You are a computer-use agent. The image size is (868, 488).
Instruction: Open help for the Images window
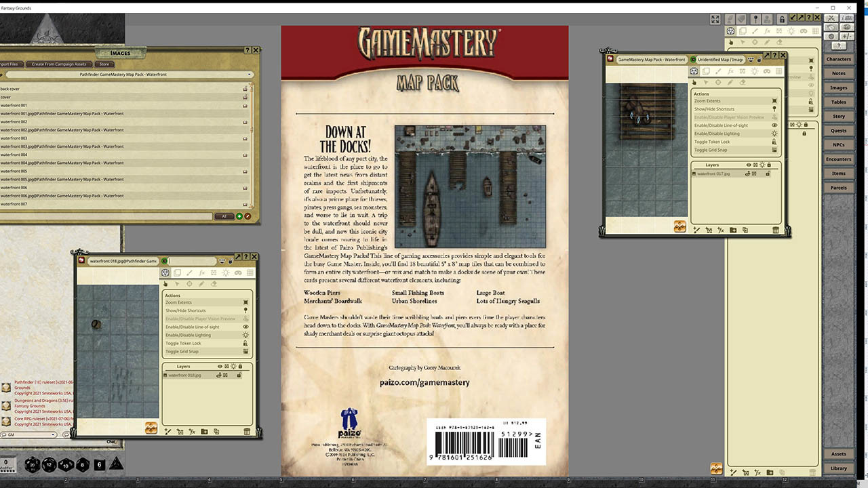tap(247, 50)
